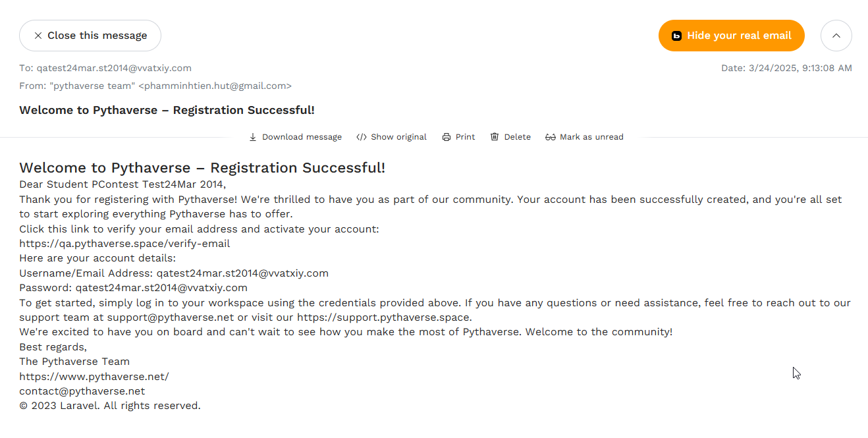Screen dimensions: 868x438
Task: Click the contact@pythaverse.net address
Action: pyautogui.click(x=82, y=391)
